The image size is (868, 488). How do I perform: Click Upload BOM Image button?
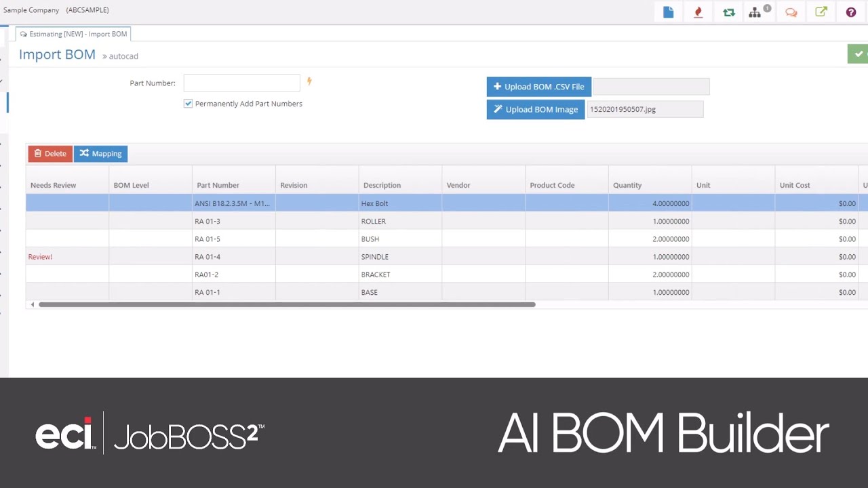536,109
